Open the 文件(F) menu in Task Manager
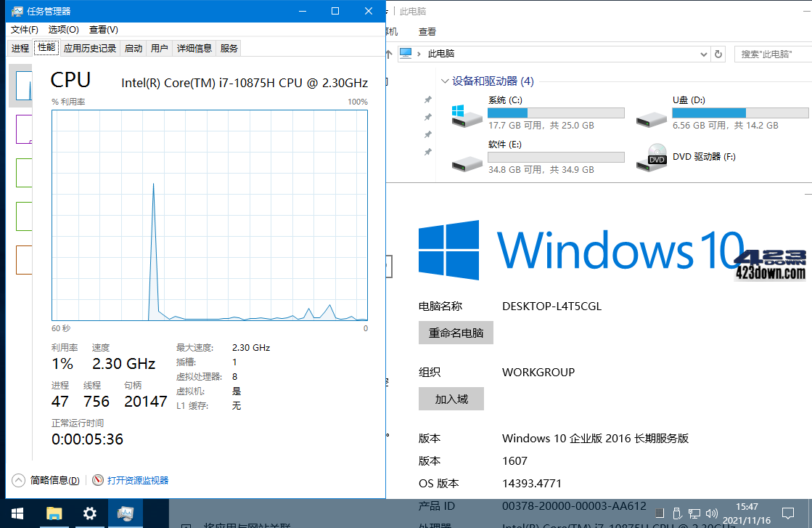Viewport: 812px width, 528px height. (25, 30)
